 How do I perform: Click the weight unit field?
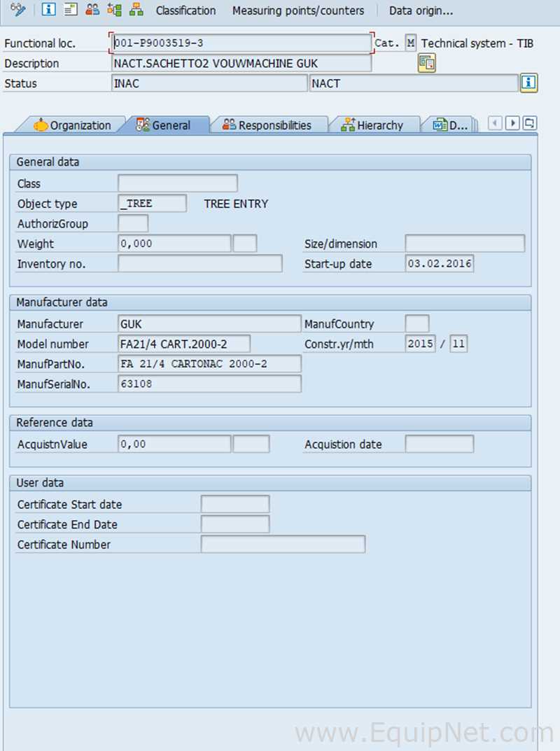(x=245, y=244)
